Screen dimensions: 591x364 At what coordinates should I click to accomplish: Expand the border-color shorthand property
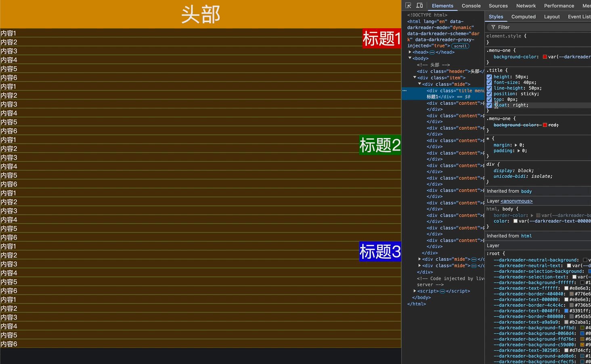pos(532,215)
